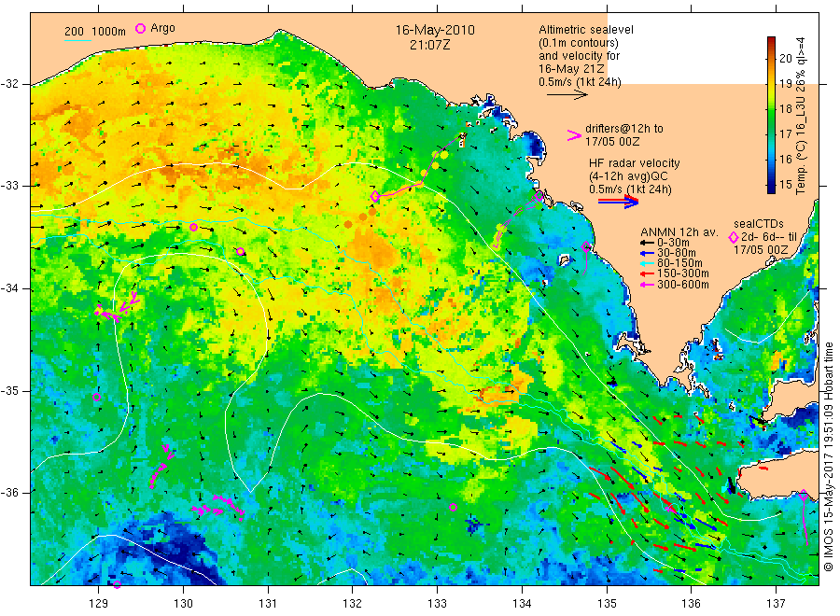Click the dark blue bottom of the colorbar
The image size is (840, 616).
click(x=771, y=187)
